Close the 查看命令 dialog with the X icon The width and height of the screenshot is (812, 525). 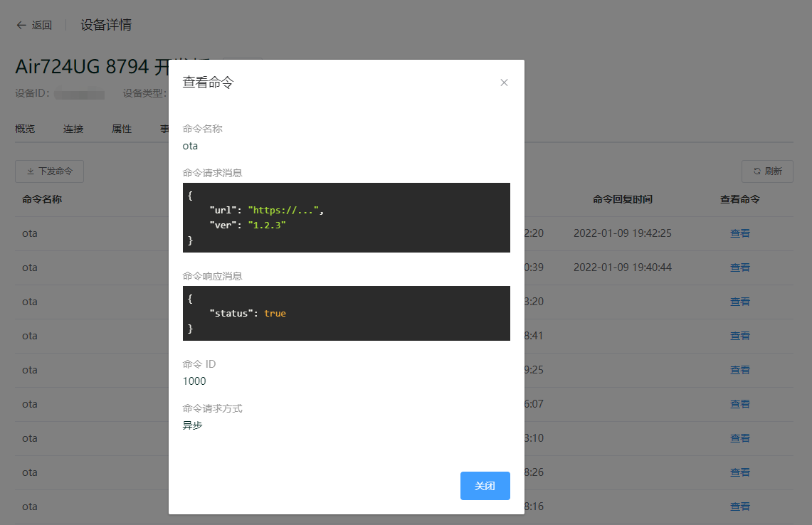point(504,83)
